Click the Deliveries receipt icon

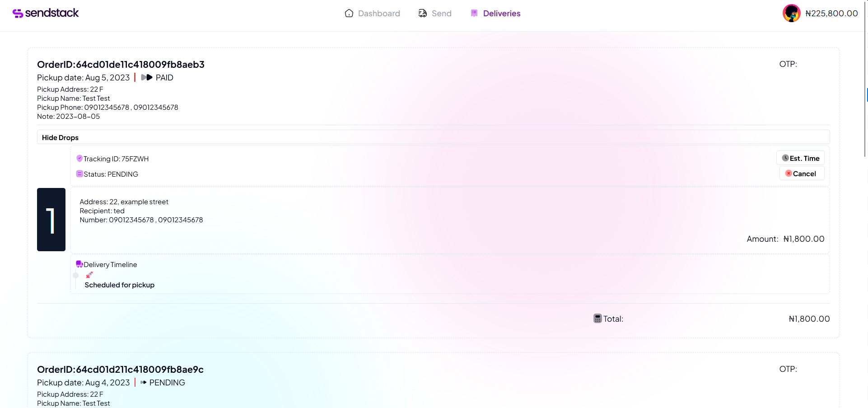(474, 13)
